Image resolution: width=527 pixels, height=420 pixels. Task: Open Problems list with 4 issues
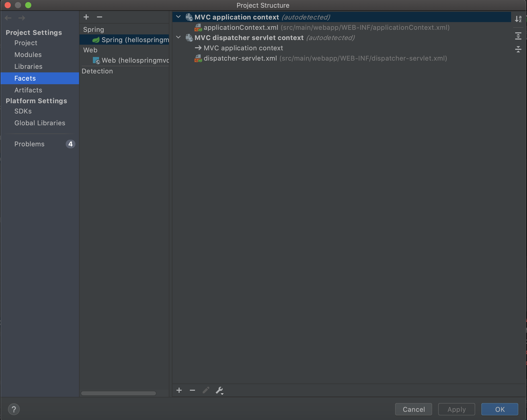click(x=30, y=144)
